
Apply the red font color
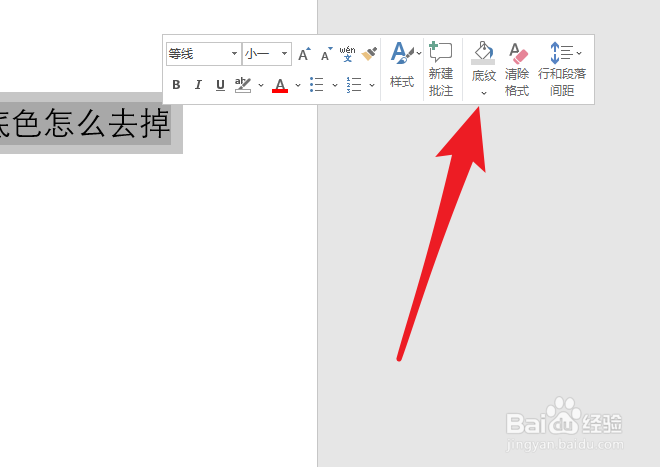(x=280, y=85)
